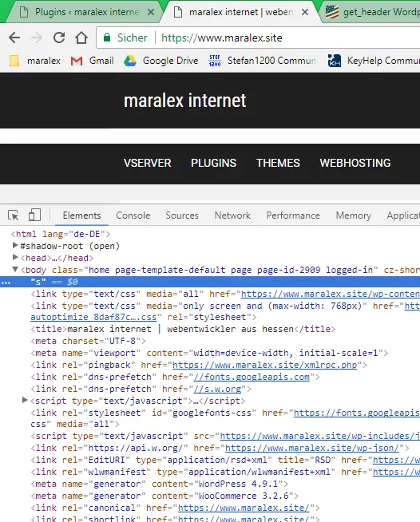Select the link media all stylesheet line
The width and height of the screenshot is (420, 522).
pos(225,294)
